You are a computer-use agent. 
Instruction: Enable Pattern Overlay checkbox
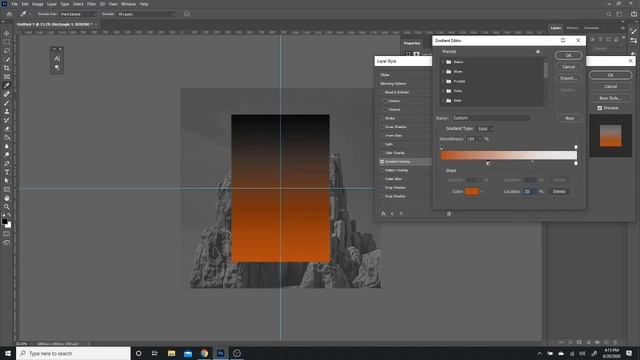point(382,170)
